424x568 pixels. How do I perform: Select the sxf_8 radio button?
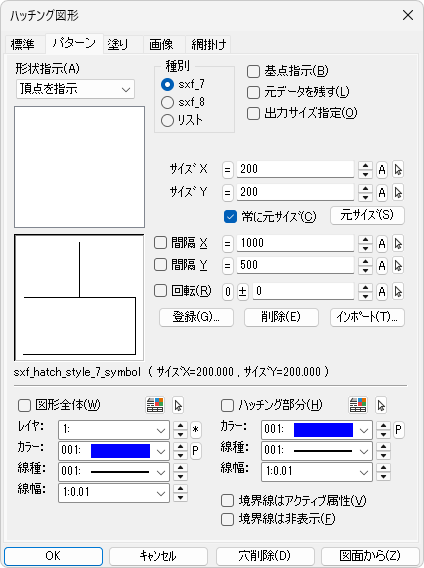click(x=167, y=103)
